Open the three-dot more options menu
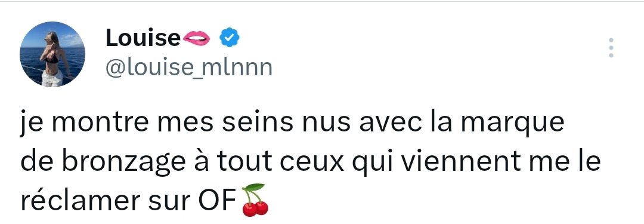Screen dimensions: 644x224 click(x=611, y=48)
